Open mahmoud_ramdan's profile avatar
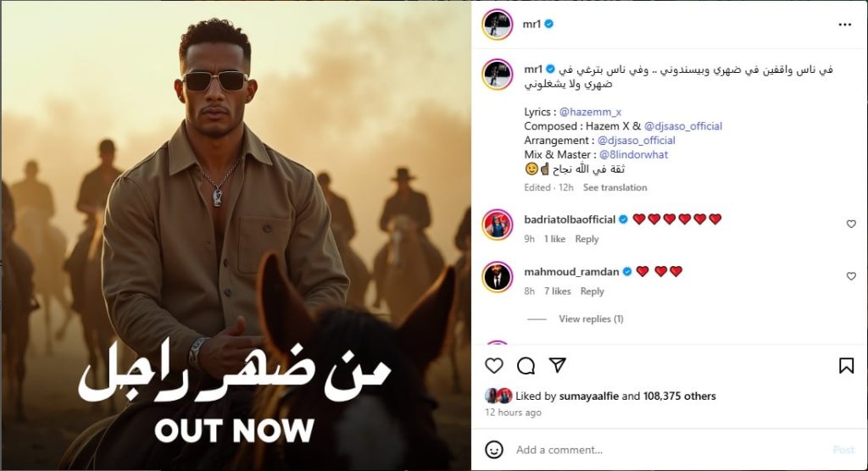868x471 pixels. coord(497,277)
